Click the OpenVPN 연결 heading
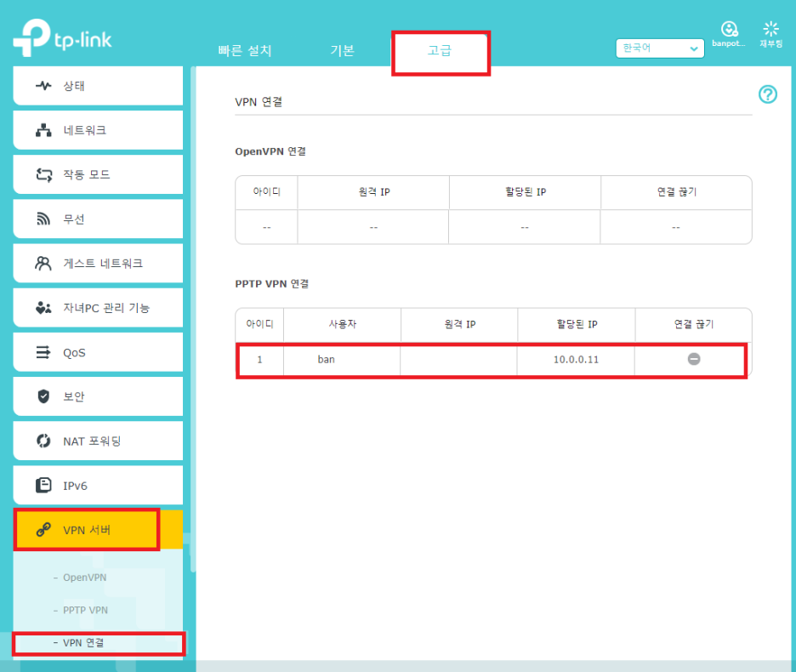The width and height of the screenshot is (796, 672). click(270, 151)
